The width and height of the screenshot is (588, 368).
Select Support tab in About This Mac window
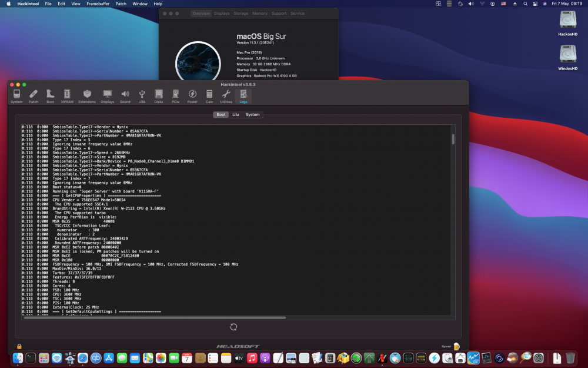coord(279,14)
